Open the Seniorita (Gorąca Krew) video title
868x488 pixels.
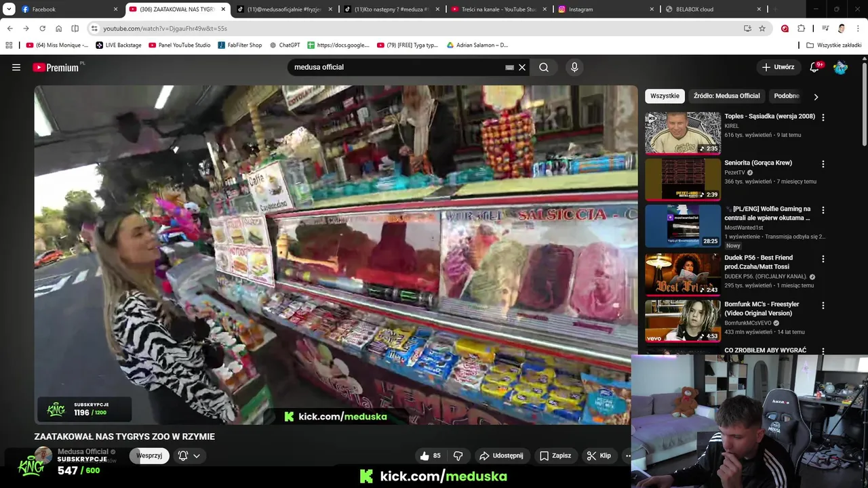coord(758,163)
